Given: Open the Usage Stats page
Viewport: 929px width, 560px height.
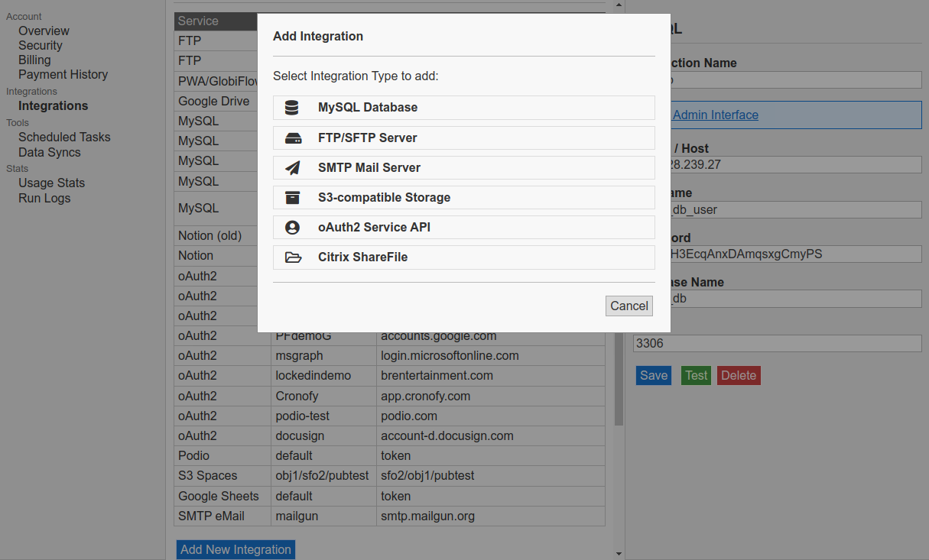Looking at the screenshot, I should click(x=51, y=183).
